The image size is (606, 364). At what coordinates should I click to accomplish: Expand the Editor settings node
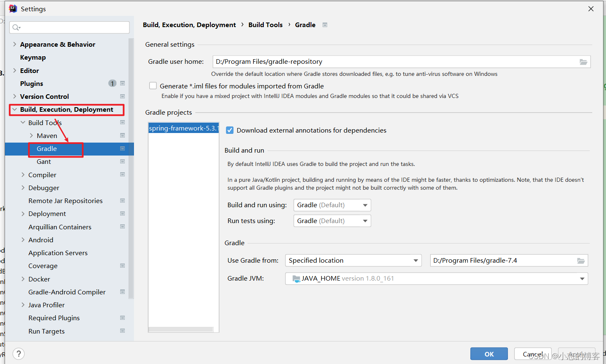(x=15, y=70)
